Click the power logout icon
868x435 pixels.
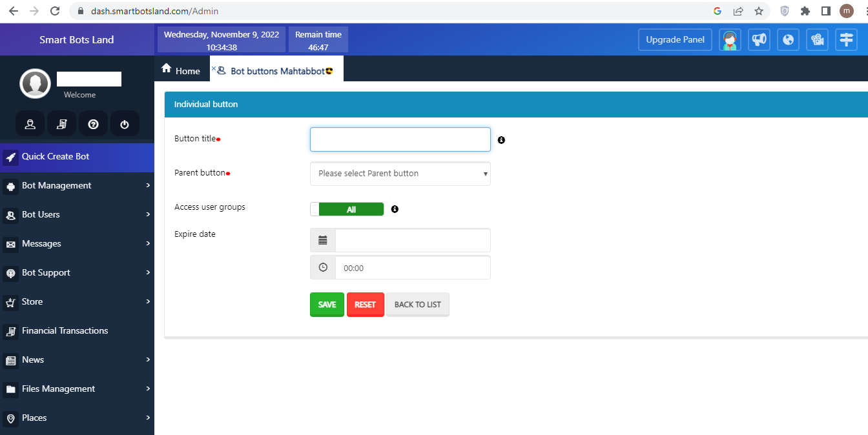pos(125,125)
